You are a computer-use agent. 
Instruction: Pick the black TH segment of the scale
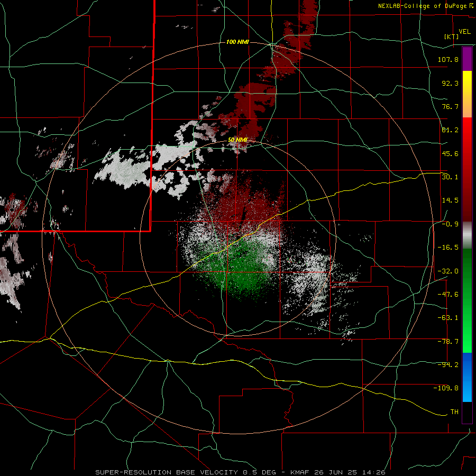467,413
